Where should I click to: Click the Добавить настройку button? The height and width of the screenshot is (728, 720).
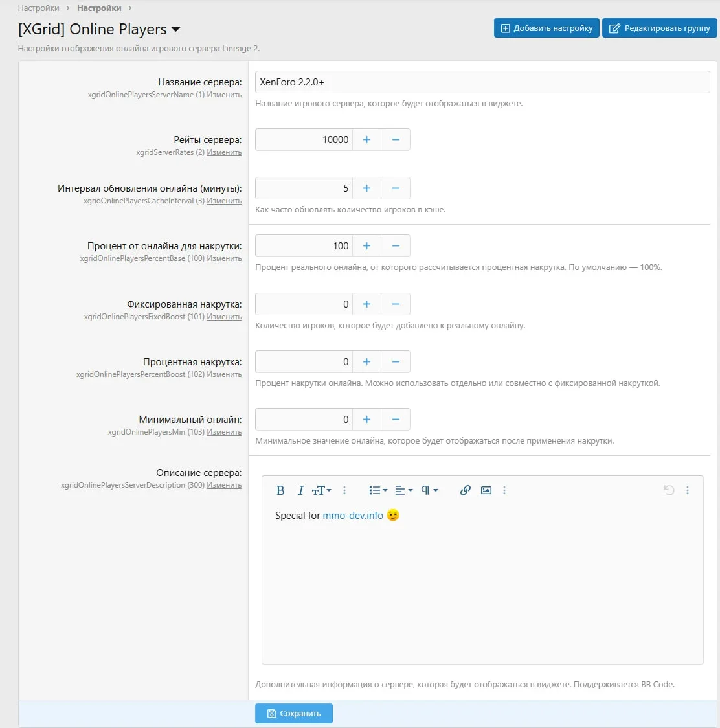pyautogui.click(x=546, y=28)
